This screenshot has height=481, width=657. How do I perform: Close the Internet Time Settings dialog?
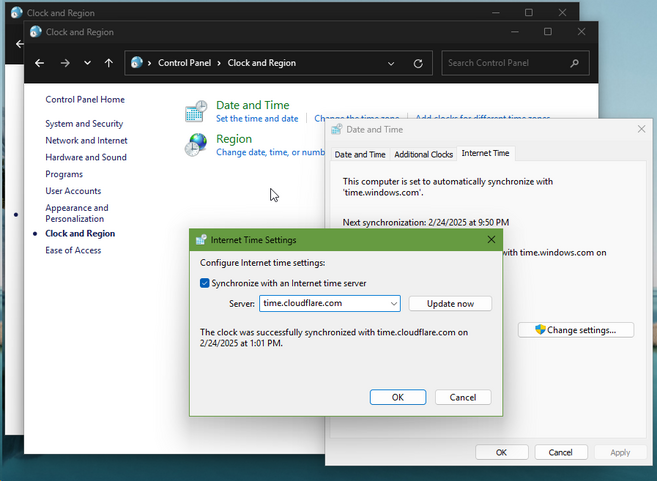click(491, 240)
